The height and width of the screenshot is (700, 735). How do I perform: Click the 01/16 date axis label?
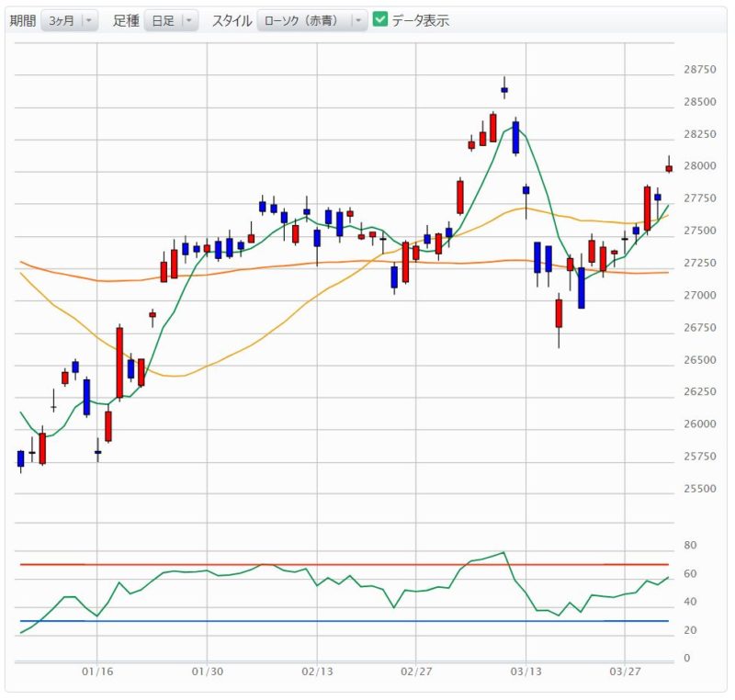pos(97,672)
